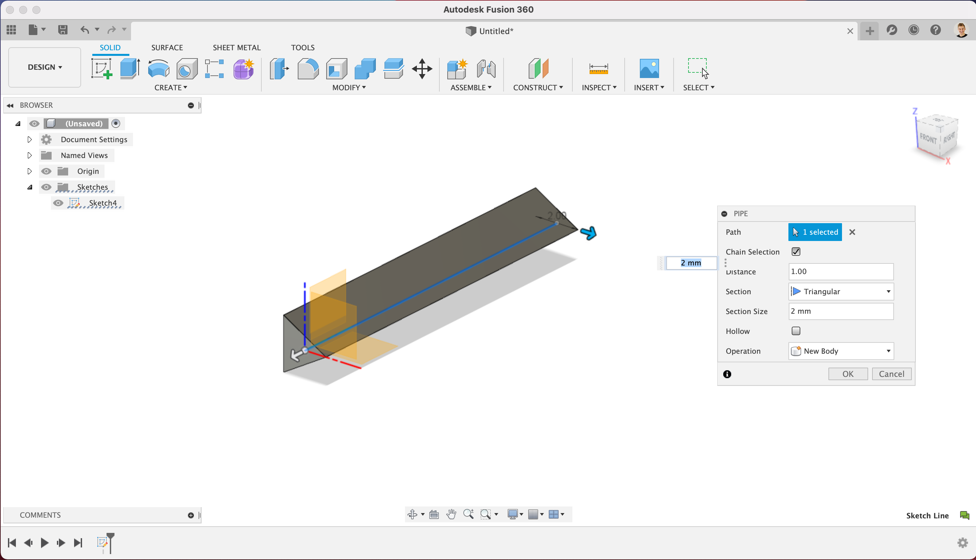Image resolution: width=976 pixels, height=560 pixels.
Task: Open the SELECT menu
Action: [x=698, y=88]
